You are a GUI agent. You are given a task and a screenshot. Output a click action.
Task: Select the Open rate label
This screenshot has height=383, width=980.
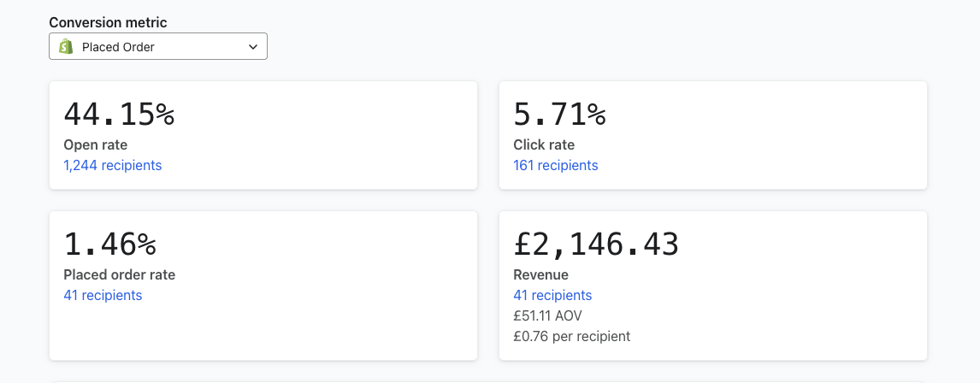click(95, 144)
